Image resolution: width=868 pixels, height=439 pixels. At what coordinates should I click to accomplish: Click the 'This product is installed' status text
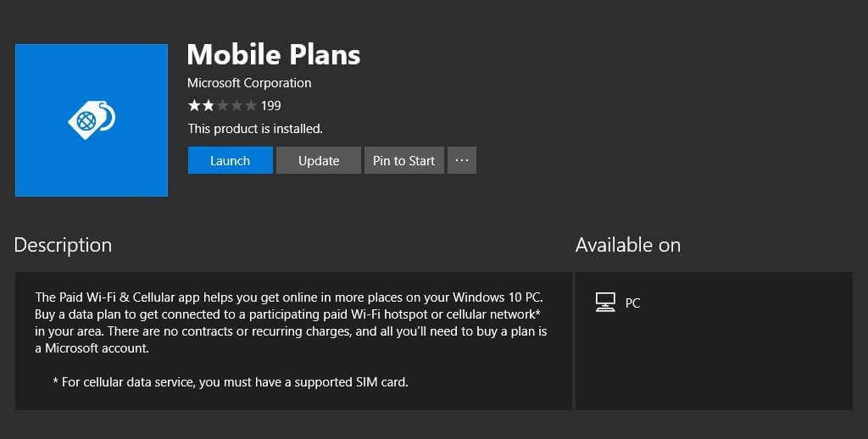pos(255,129)
